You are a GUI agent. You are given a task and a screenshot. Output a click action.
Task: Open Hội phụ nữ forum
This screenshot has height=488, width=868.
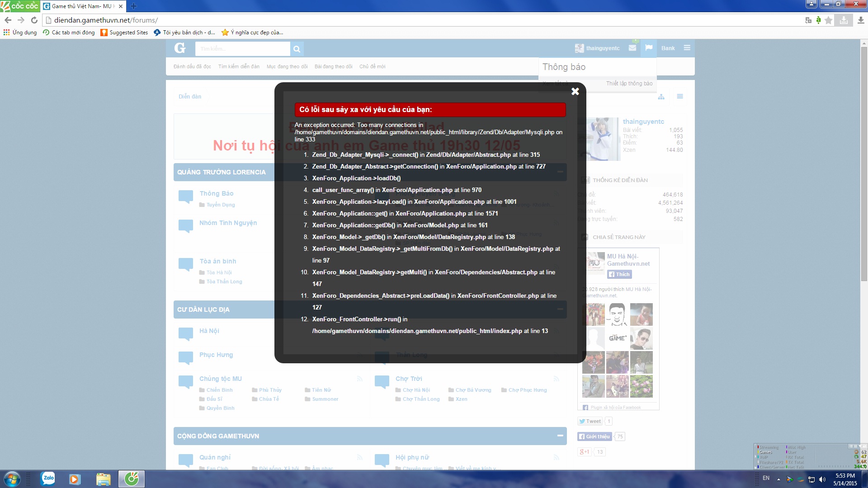[x=412, y=457]
